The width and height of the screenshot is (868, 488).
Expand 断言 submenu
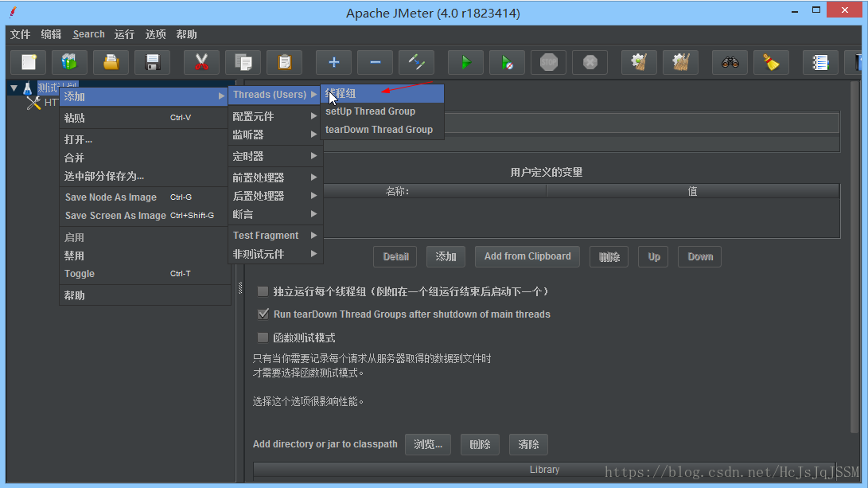pyautogui.click(x=275, y=214)
